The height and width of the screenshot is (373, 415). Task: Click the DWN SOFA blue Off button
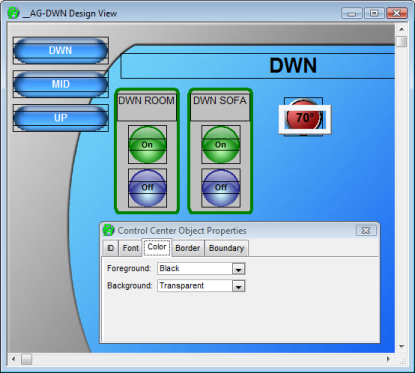(x=220, y=188)
